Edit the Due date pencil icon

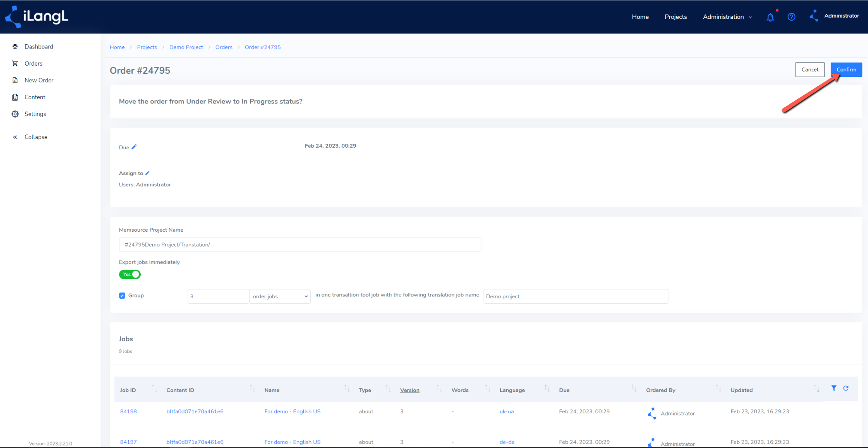pyautogui.click(x=134, y=147)
